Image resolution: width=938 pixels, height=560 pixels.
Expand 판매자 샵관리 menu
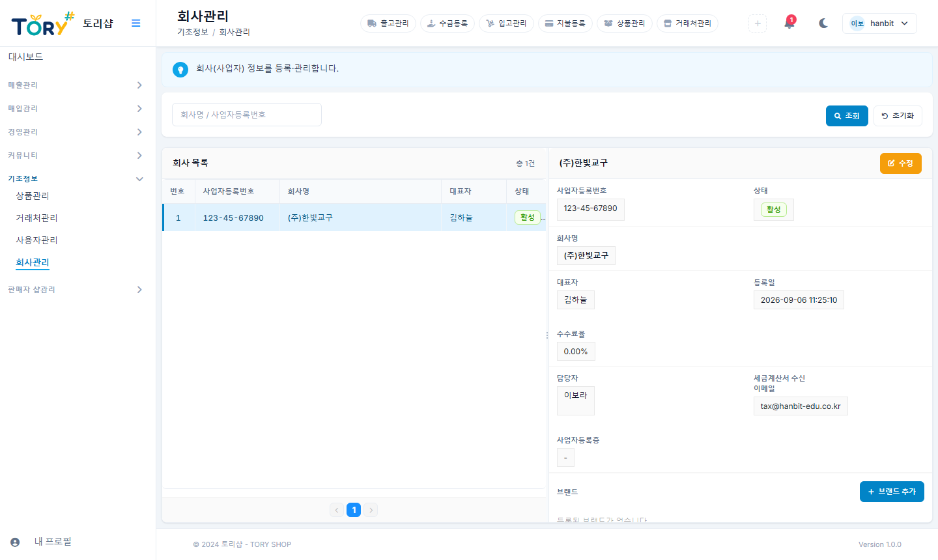[x=76, y=290]
